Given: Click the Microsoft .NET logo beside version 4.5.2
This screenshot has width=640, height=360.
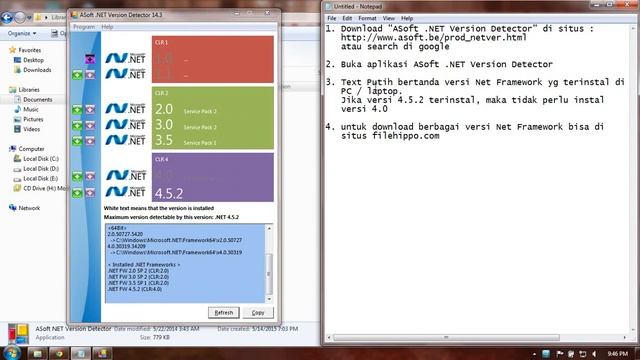Looking at the screenshot, I should coord(126,191).
